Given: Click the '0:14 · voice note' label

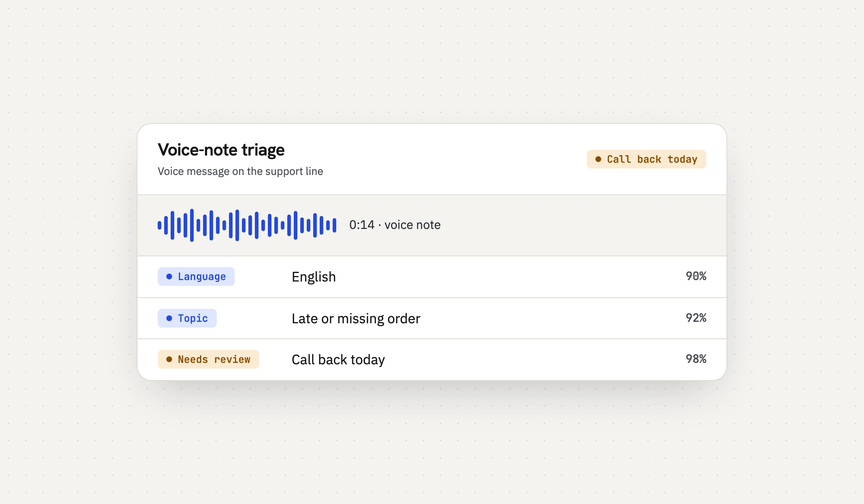Looking at the screenshot, I should 395,225.
